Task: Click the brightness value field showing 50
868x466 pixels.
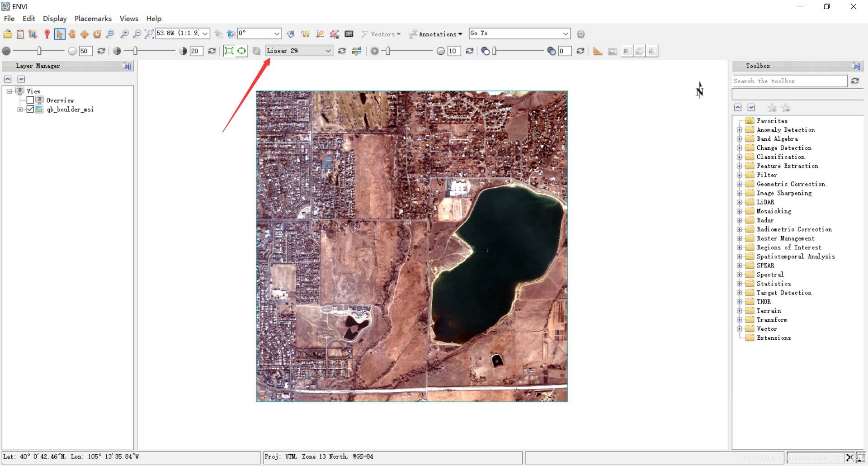Action: [x=85, y=51]
